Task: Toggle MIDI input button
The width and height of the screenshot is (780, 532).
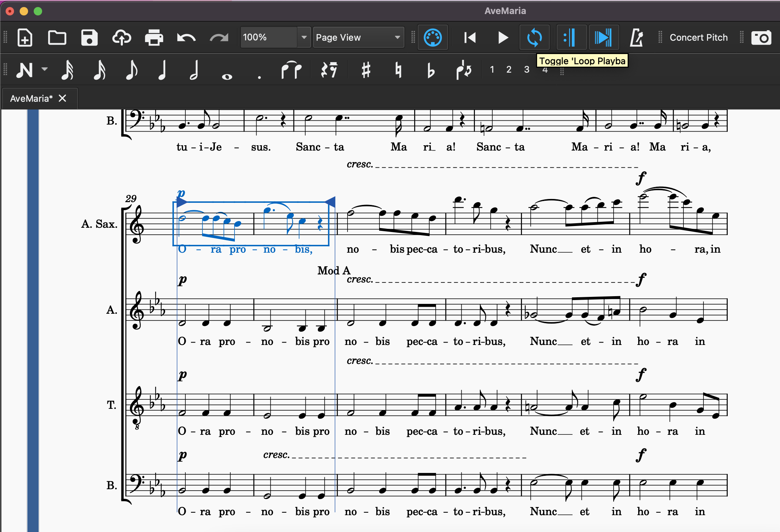Action: pos(432,38)
